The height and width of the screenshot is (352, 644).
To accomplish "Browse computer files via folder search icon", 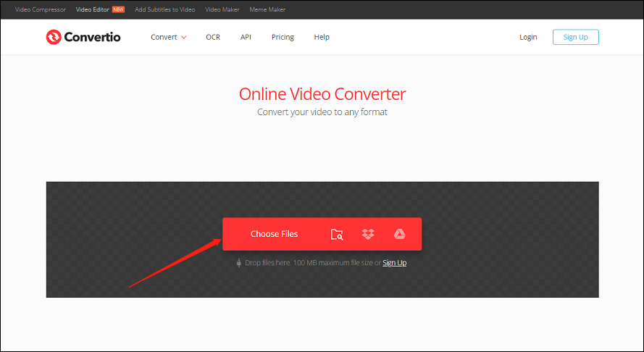I will pyautogui.click(x=337, y=234).
